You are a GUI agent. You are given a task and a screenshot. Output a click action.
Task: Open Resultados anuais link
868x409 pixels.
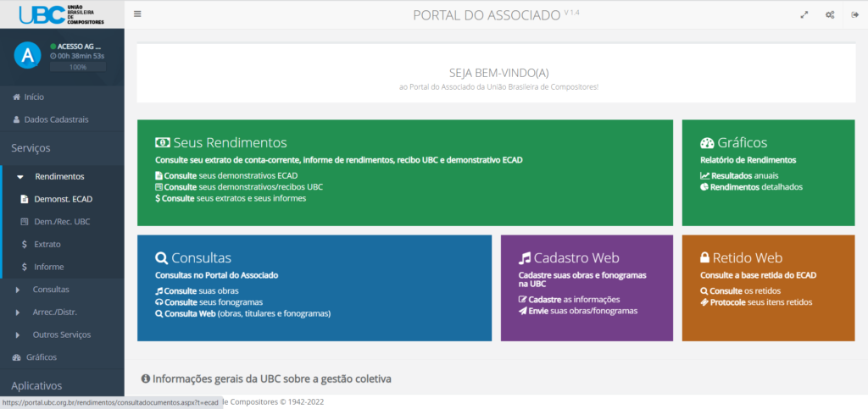pos(739,176)
